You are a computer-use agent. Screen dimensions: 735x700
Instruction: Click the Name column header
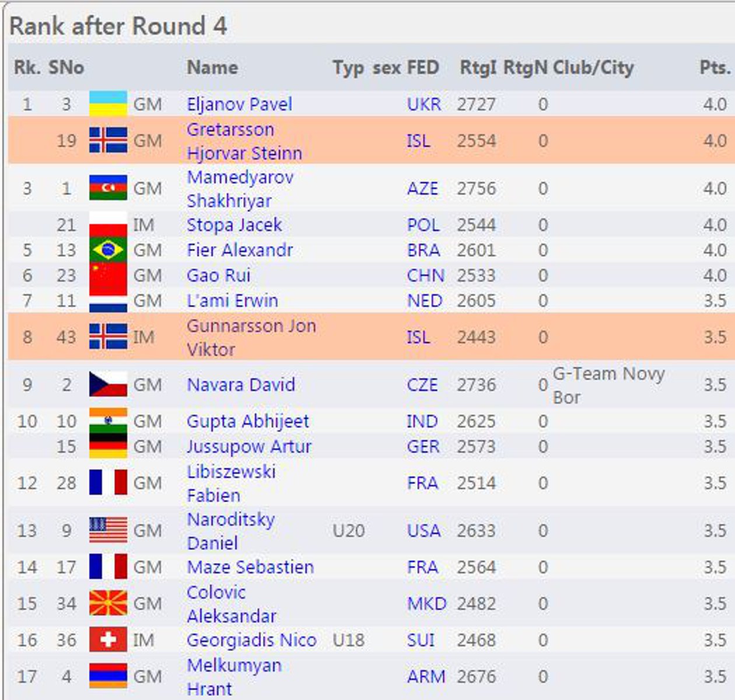(x=212, y=68)
